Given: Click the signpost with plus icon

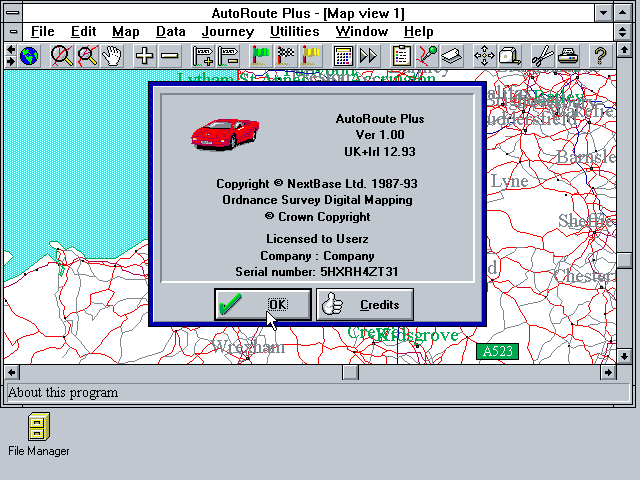Looking at the screenshot, I should click(x=203, y=56).
